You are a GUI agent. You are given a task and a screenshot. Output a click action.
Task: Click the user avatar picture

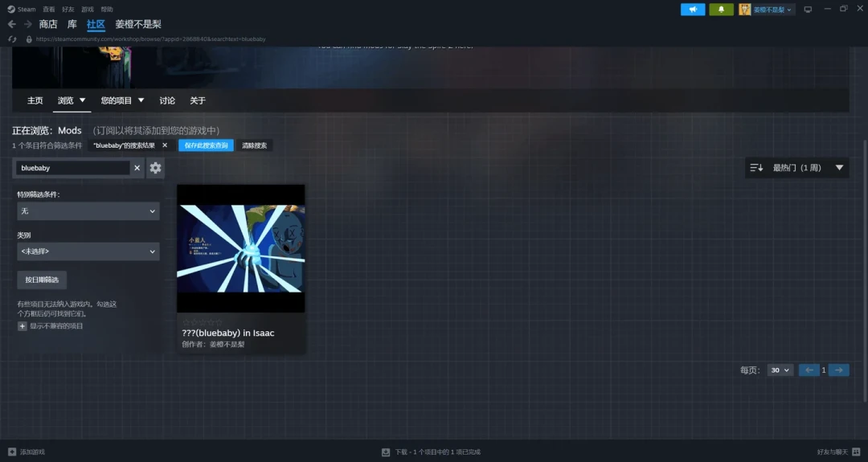(x=745, y=10)
